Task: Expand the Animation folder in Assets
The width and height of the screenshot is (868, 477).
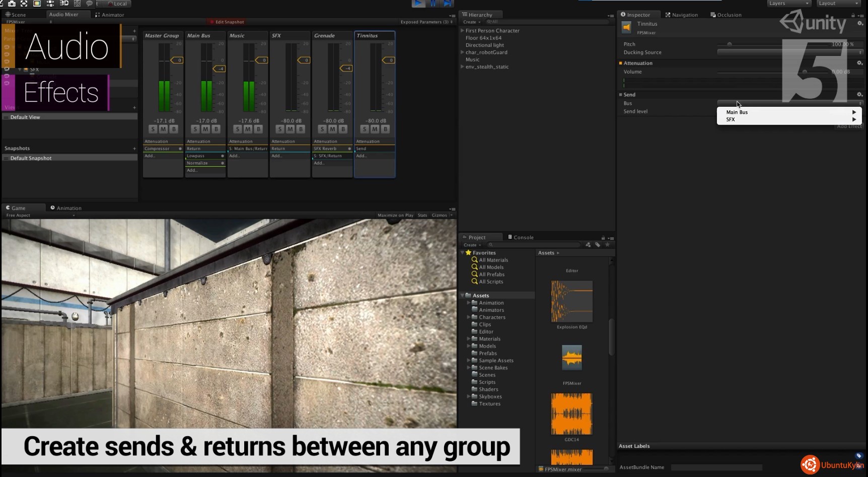Action: click(x=469, y=303)
